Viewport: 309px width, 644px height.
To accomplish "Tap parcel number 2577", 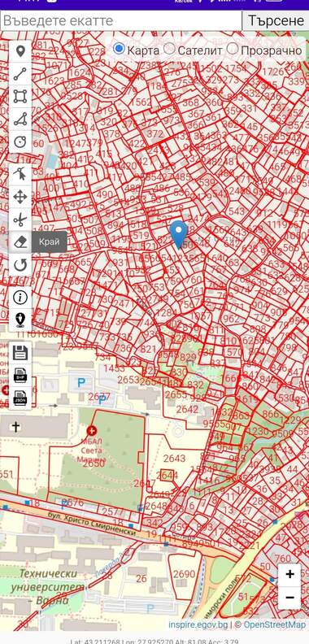I will coord(112,512).
